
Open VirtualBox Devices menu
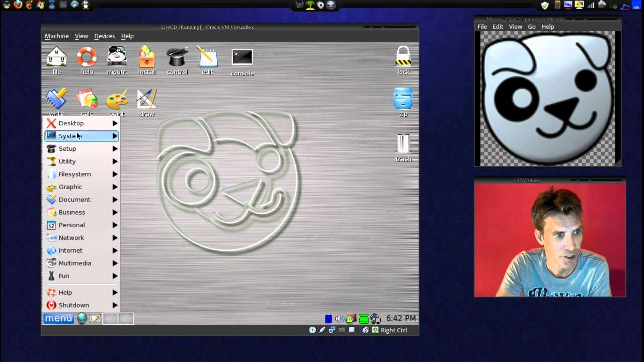tap(105, 36)
